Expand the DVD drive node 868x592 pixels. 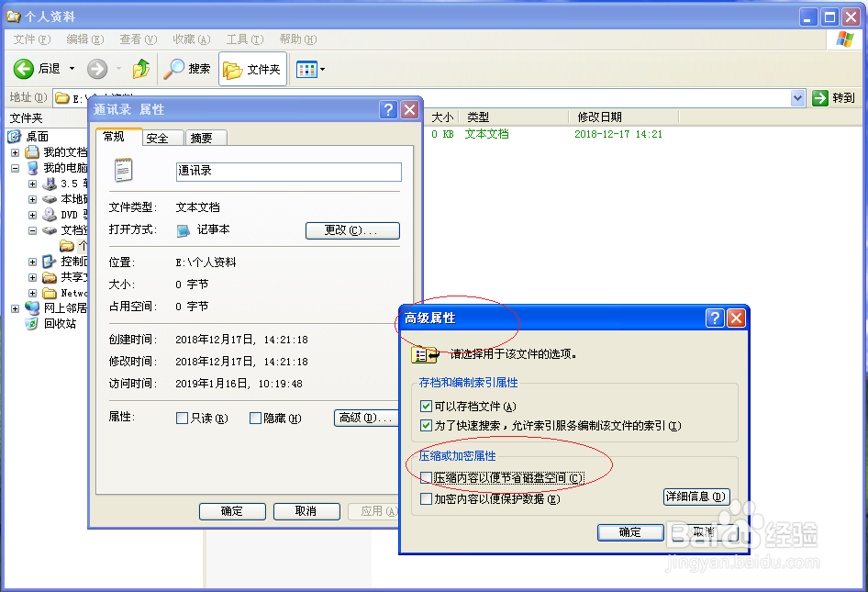click(x=33, y=215)
